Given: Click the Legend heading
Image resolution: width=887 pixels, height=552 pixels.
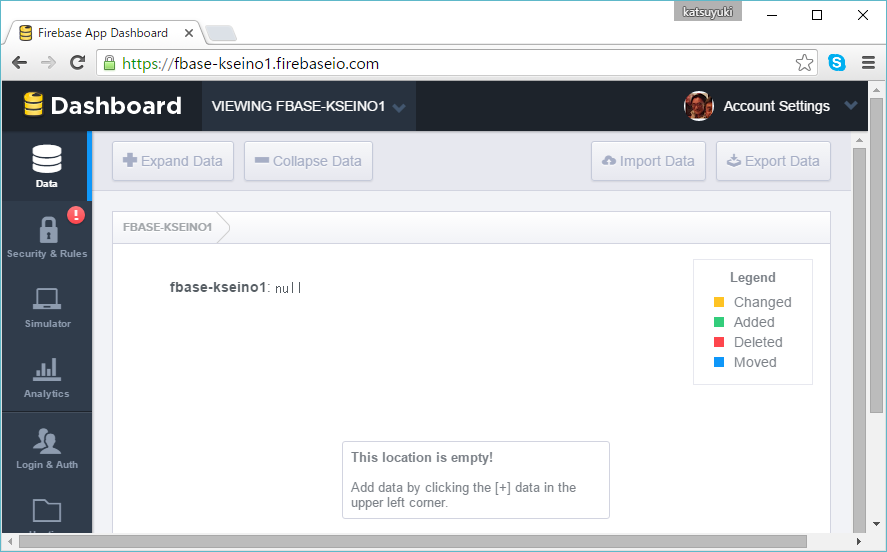Looking at the screenshot, I should [x=752, y=278].
